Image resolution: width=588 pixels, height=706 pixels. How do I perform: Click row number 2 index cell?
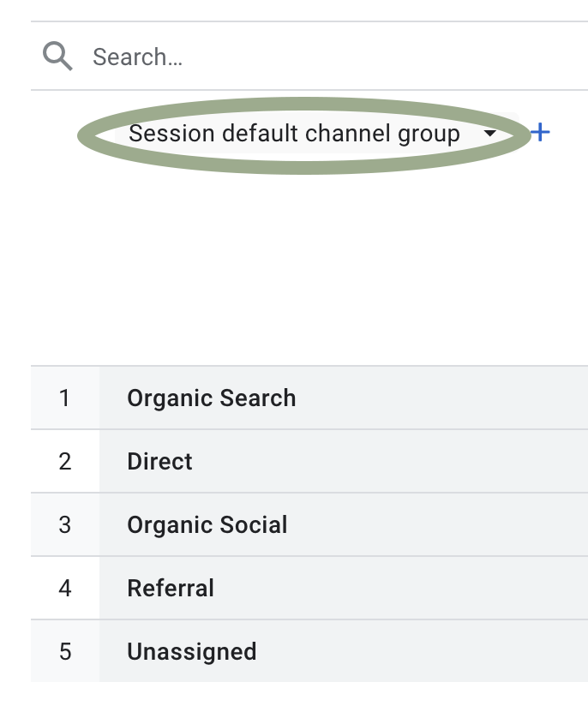(x=65, y=462)
